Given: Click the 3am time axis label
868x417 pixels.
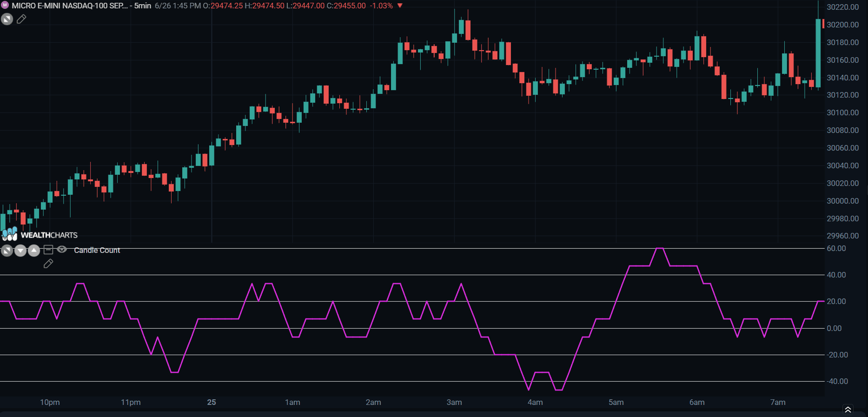Looking at the screenshot, I should click(x=454, y=402).
